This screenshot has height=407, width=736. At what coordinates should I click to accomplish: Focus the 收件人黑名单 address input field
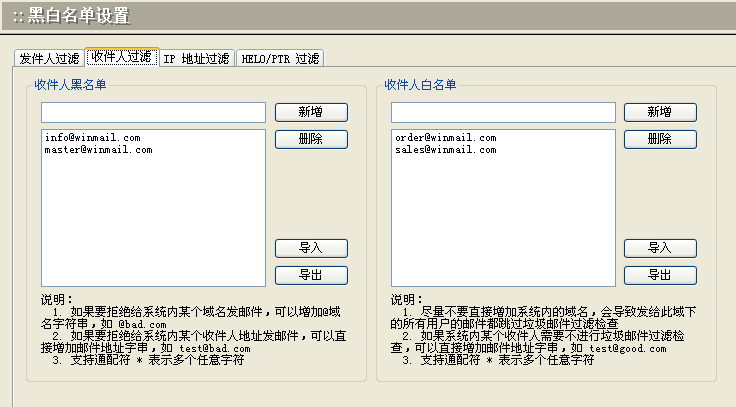pyautogui.click(x=153, y=112)
